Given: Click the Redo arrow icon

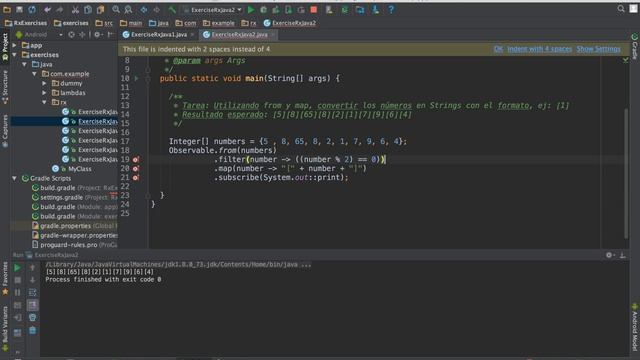Looking at the screenshot, I should [x=60, y=9].
